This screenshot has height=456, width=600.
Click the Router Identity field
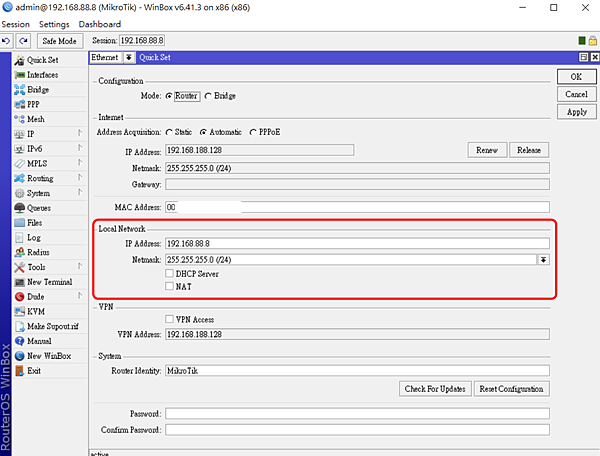coord(357,371)
